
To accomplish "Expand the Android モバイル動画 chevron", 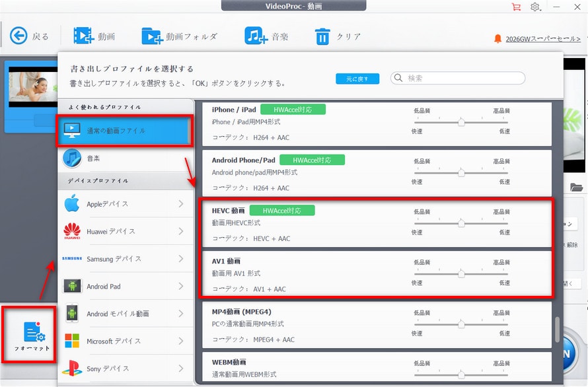I will coord(181,314).
